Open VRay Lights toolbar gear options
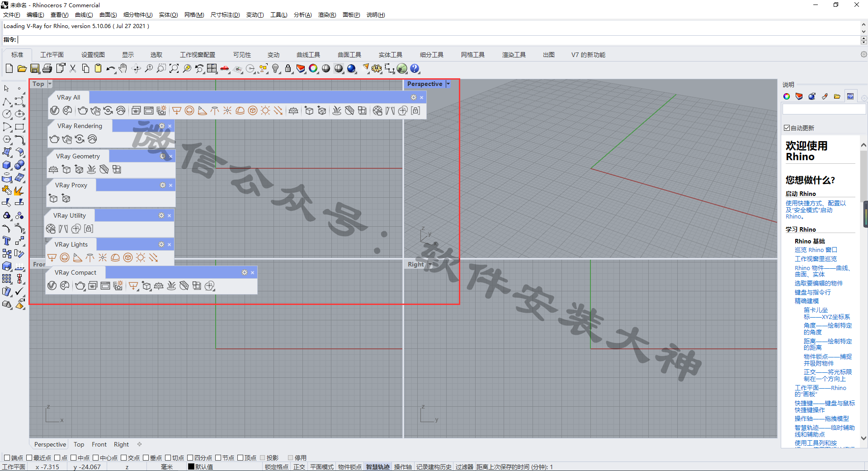Screen dimensions: 868x471 [x=161, y=244]
